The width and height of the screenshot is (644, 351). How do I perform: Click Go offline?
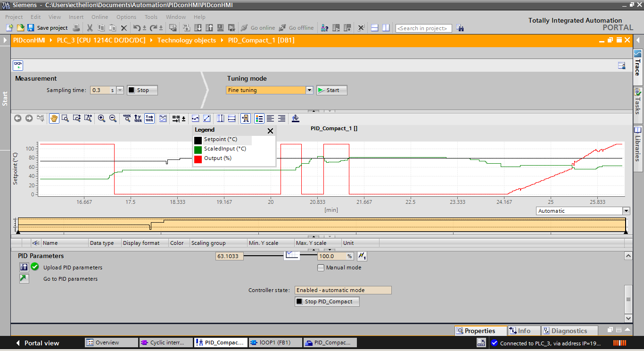[296, 28]
